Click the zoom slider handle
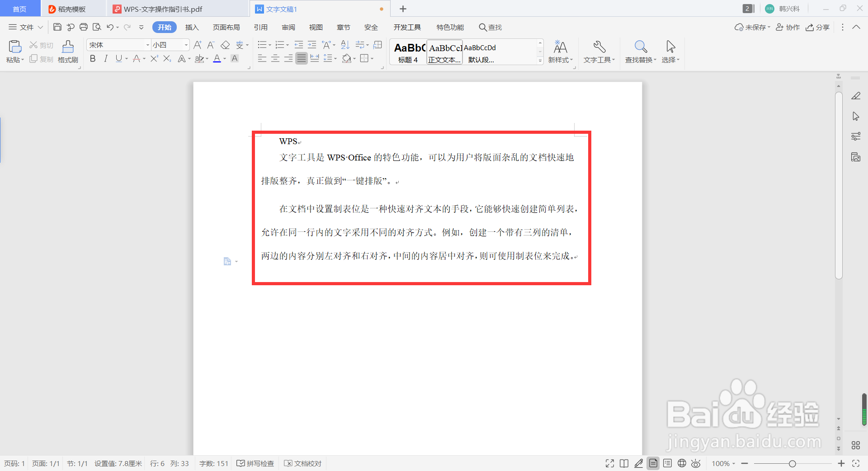868x471 pixels. click(792, 463)
